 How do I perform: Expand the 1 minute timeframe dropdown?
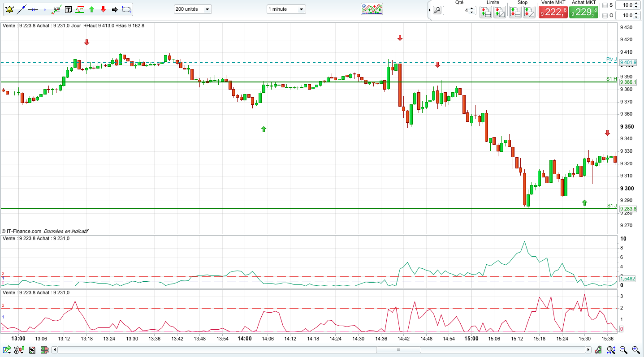pos(286,9)
